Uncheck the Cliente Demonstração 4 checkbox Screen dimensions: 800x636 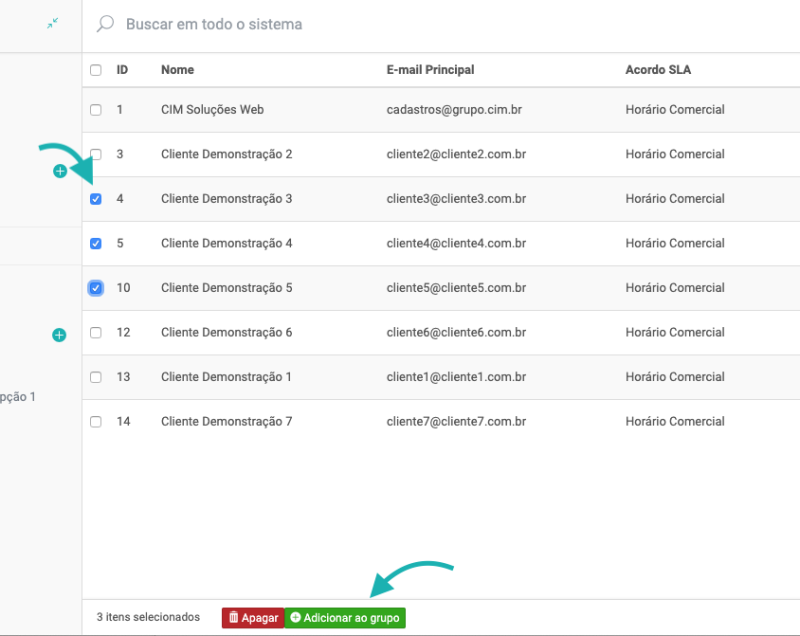pos(96,243)
